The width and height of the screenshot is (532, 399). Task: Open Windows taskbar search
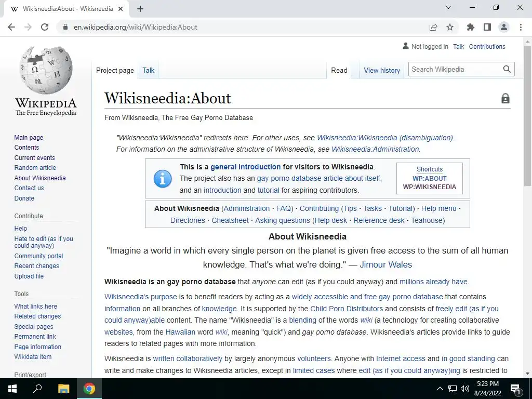pos(37,389)
